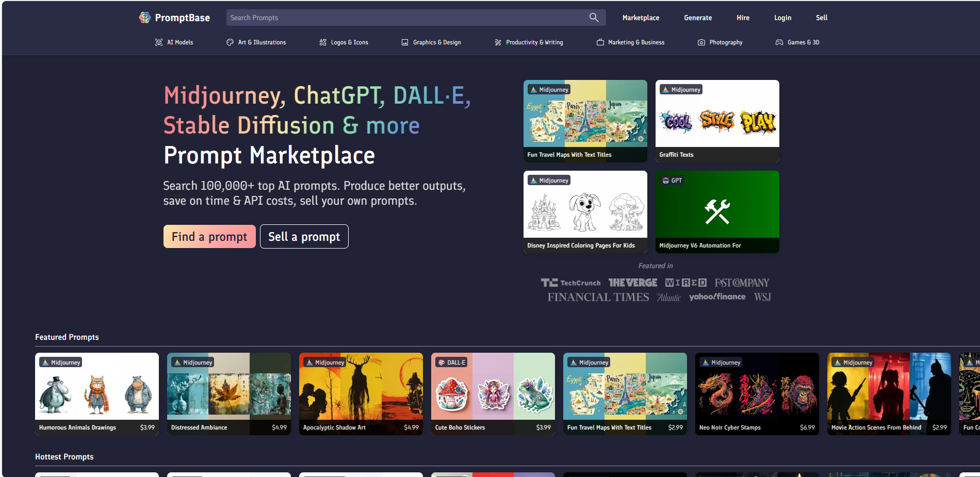This screenshot has width=980, height=477.
Task: Open the Humorous Animals Drawings prompt card
Action: [97, 394]
